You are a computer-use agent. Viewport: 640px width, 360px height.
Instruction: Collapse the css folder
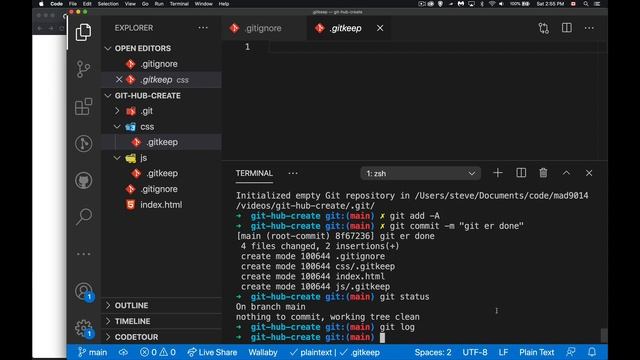(x=117, y=127)
